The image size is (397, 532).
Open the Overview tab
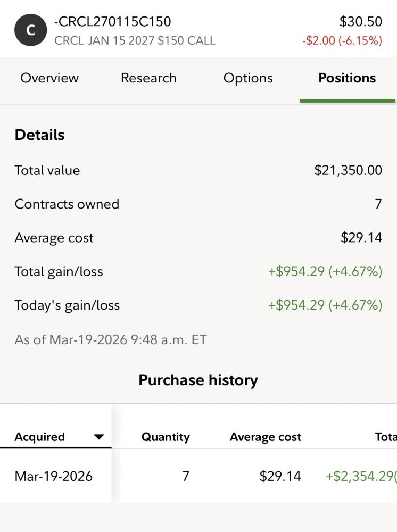point(49,78)
